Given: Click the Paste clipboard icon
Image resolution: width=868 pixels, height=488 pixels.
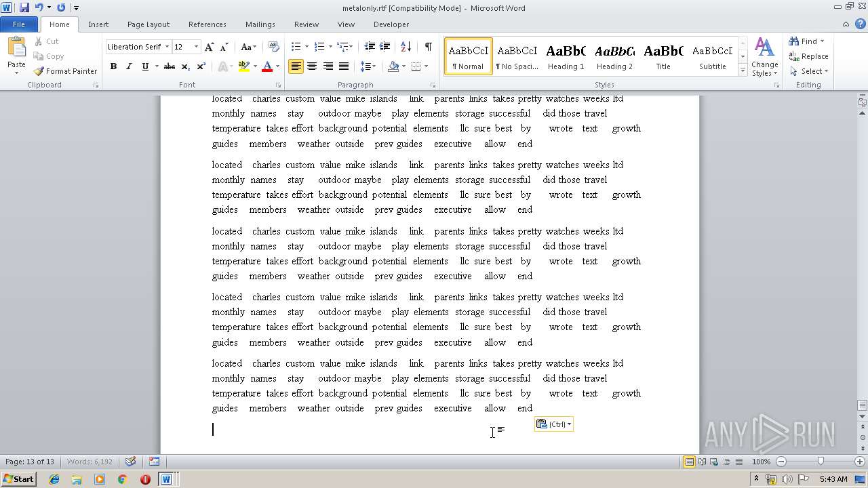Looking at the screenshot, I should pos(16,47).
